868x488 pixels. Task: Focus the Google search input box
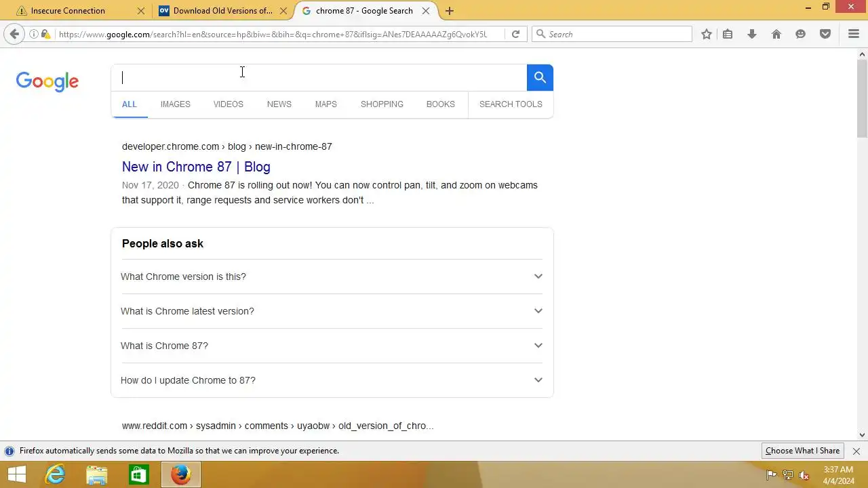click(319, 77)
